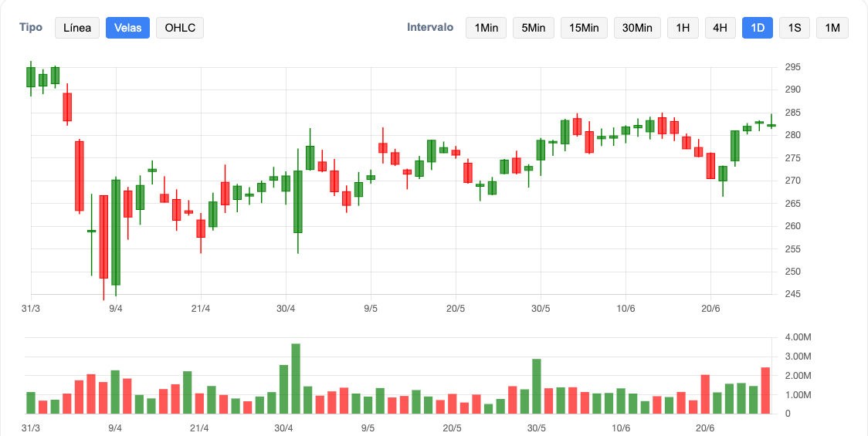Click the 245 price axis label
This screenshot has width=868, height=436.
(793, 294)
